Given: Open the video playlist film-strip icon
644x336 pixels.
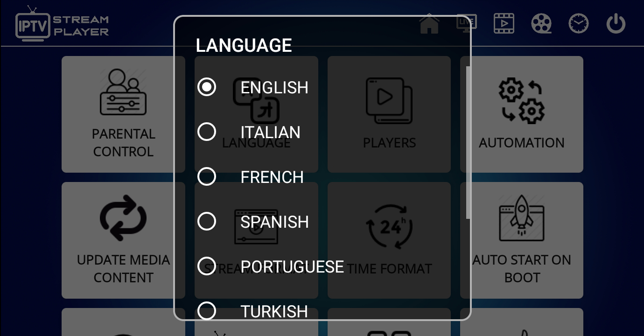Looking at the screenshot, I should pyautogui.click(x=504, y=23).
